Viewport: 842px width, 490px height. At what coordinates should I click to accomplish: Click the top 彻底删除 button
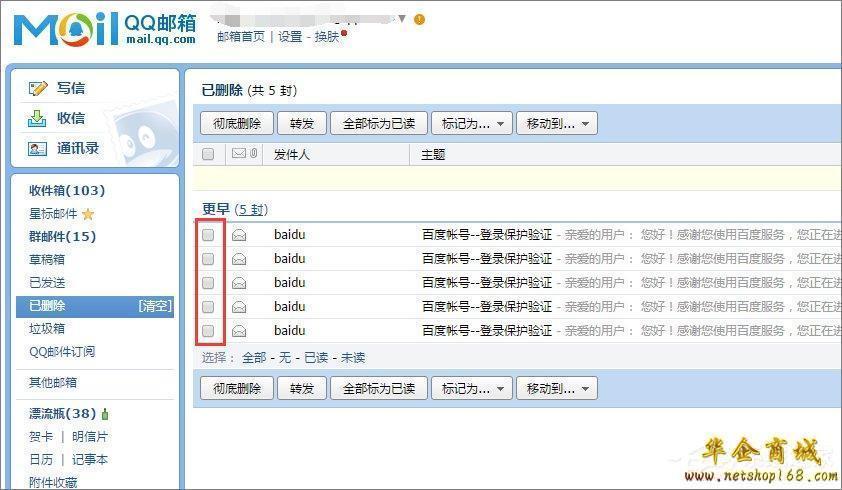237,124
